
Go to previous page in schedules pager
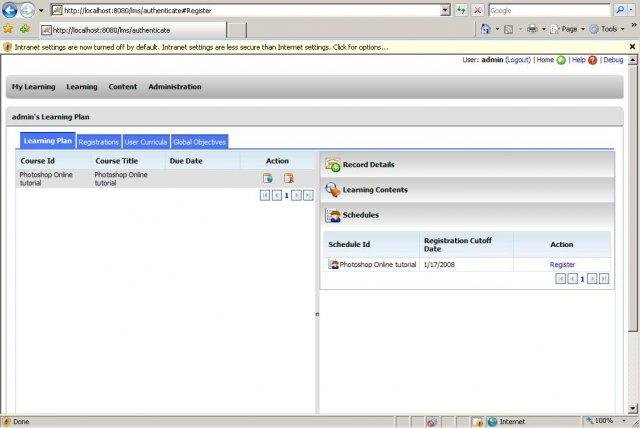573,279
